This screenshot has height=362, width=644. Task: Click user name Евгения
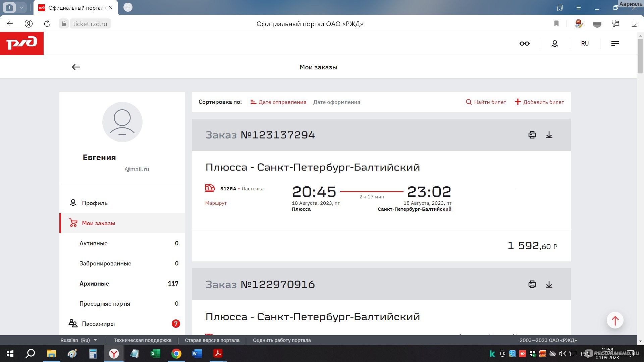[99, 158]
